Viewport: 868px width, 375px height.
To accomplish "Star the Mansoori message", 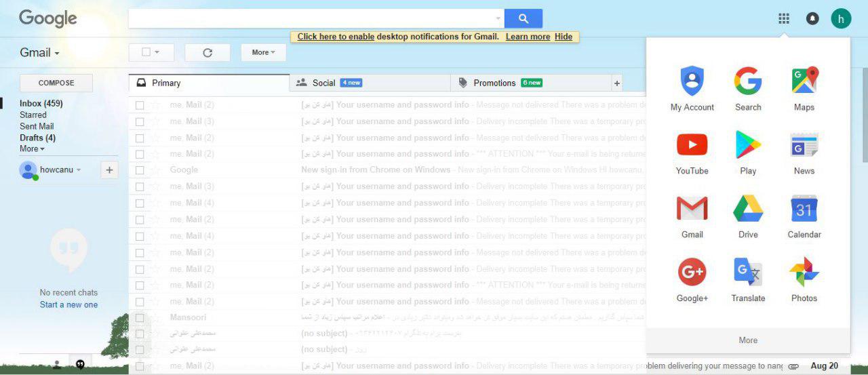I will pos(155,317).
